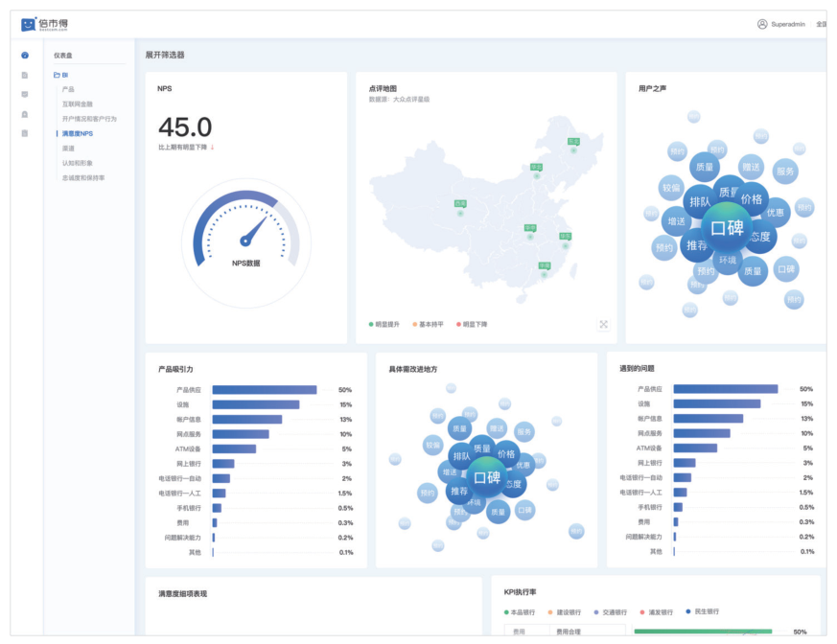Image resolution: width=837 pixels, height=644 pixels.
Task: Click the checkmark panel icon in the left rail
Action: pyautogui.click(x=25, y=95)
